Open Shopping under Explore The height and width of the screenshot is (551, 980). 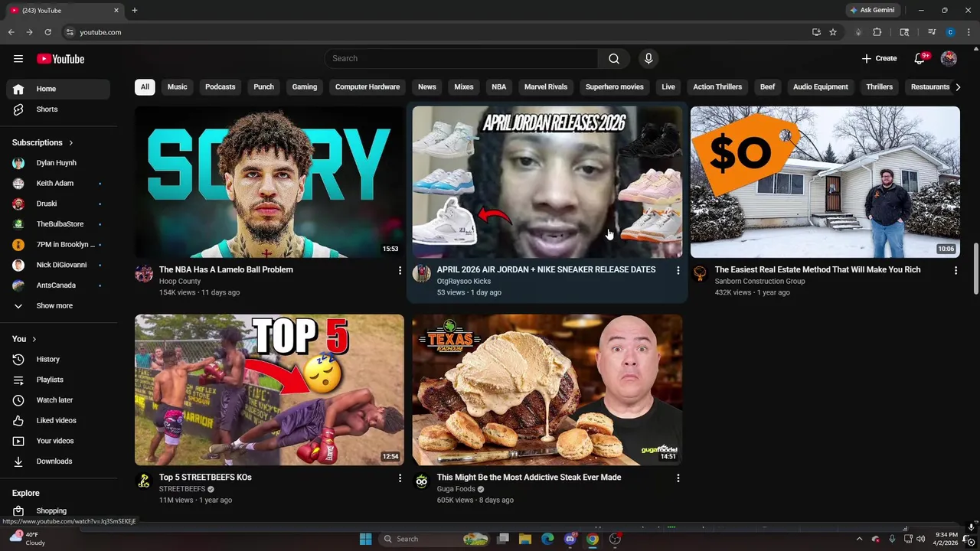58,510
